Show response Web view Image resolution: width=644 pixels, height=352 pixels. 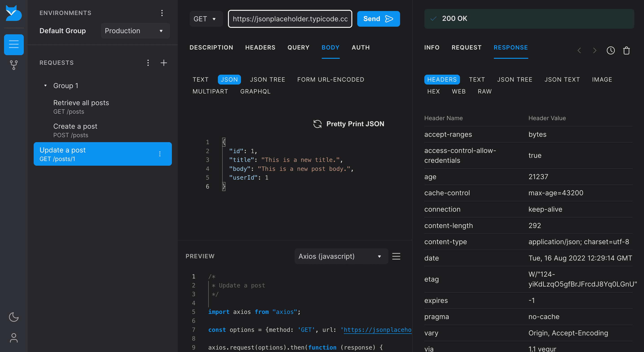pos(458,91)
